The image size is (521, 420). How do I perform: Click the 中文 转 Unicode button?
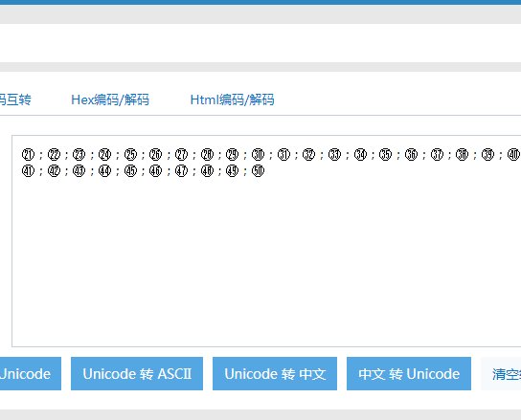pyautogui.click(x=409, y=373)
